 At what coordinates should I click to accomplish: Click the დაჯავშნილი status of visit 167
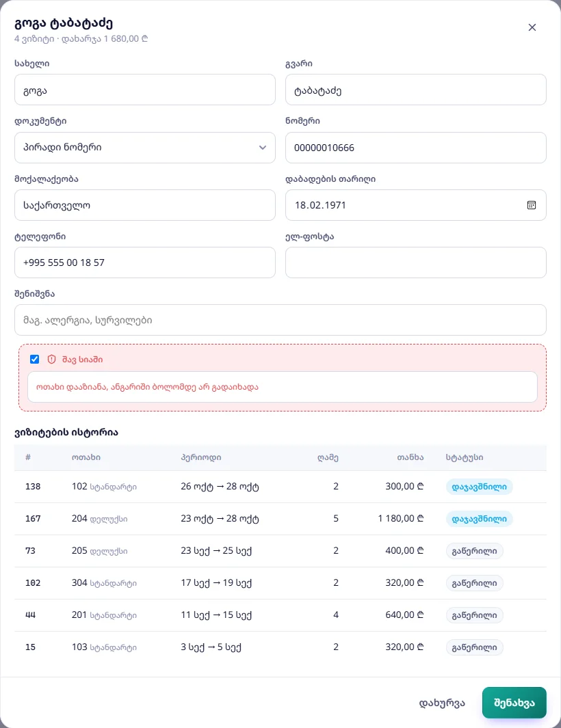[x=479, y=519]
